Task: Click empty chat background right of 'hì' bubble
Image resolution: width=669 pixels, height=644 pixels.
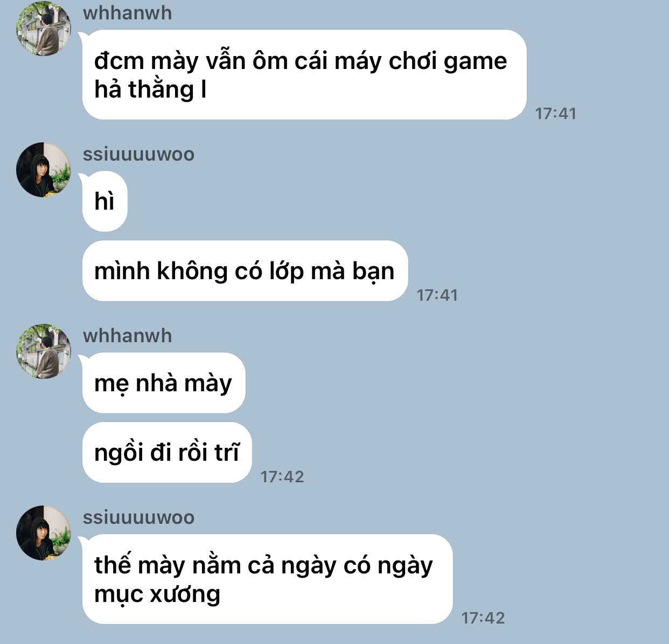Action: pyautogui.click(x=377, y=202)
